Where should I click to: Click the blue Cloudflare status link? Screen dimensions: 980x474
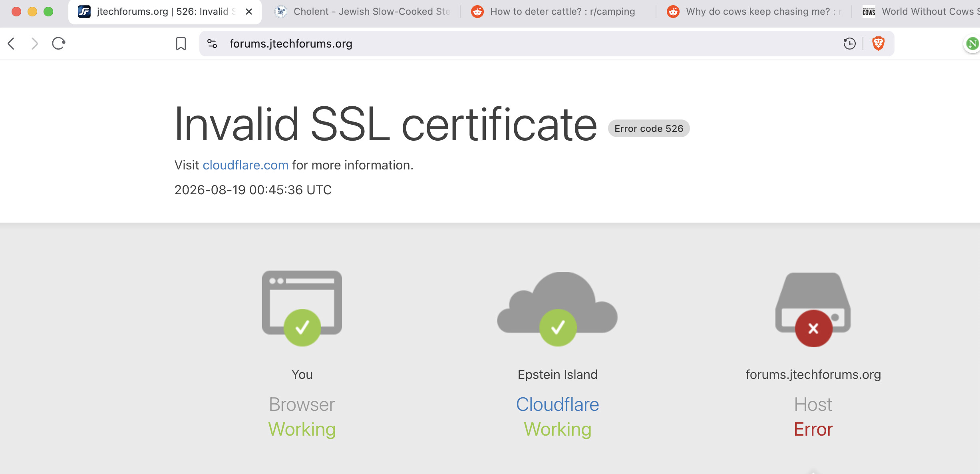click(x=557, y=404)
